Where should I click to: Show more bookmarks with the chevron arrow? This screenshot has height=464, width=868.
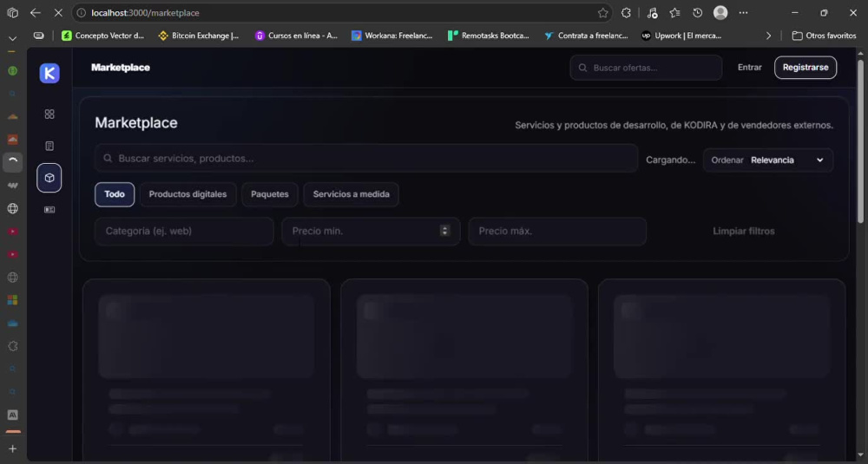[x=768, y=36]
